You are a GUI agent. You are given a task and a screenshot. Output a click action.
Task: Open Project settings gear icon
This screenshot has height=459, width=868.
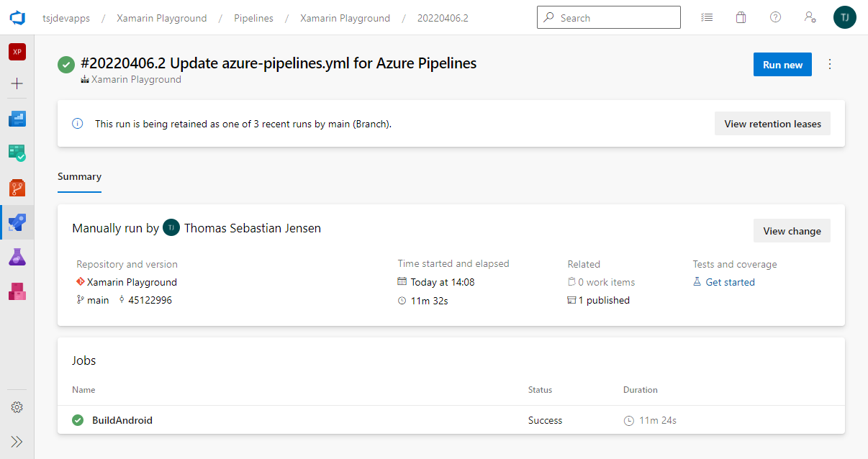(17, 407)
